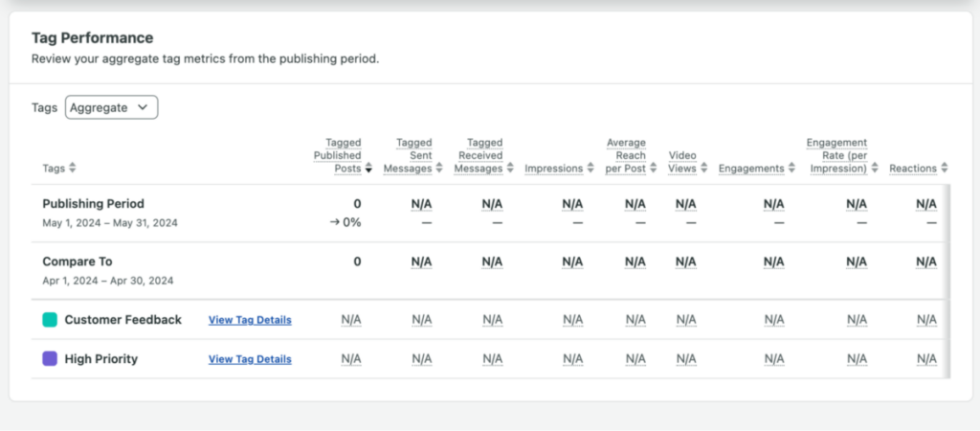Sort by Reactions column arrows
The width and height of the screenshot is (980, 431).
point(945,169)
